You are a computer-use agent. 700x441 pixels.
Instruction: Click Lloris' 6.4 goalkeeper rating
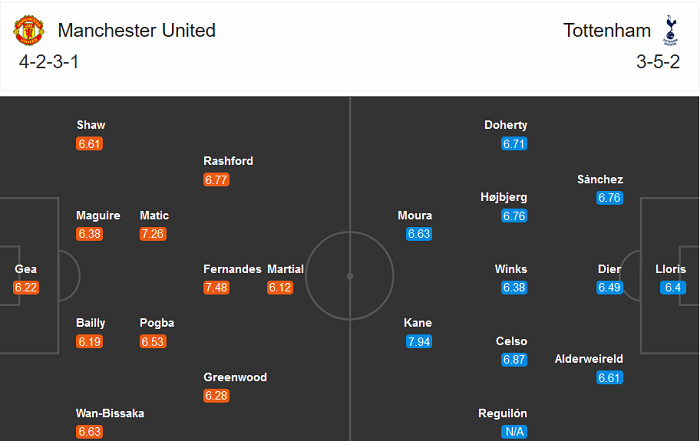pos(672,288)
